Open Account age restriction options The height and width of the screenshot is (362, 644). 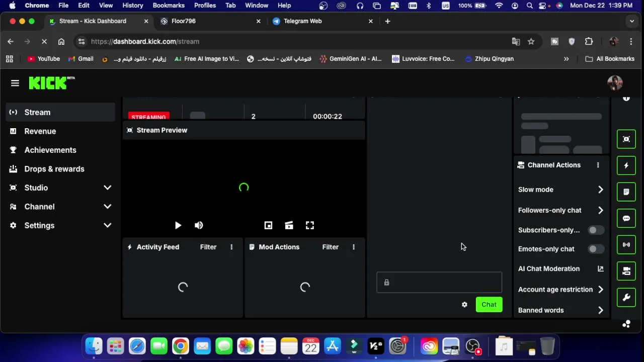tap(561, 290)
